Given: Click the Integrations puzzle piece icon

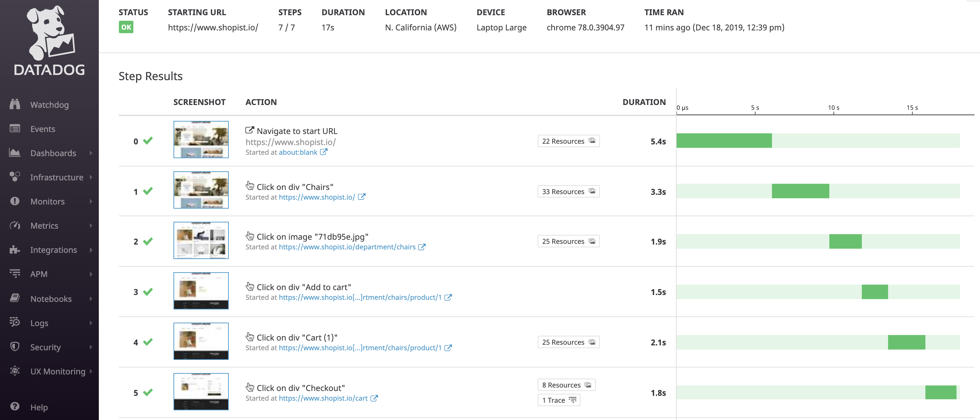Looking at the screenshot, I should point(15,250).
